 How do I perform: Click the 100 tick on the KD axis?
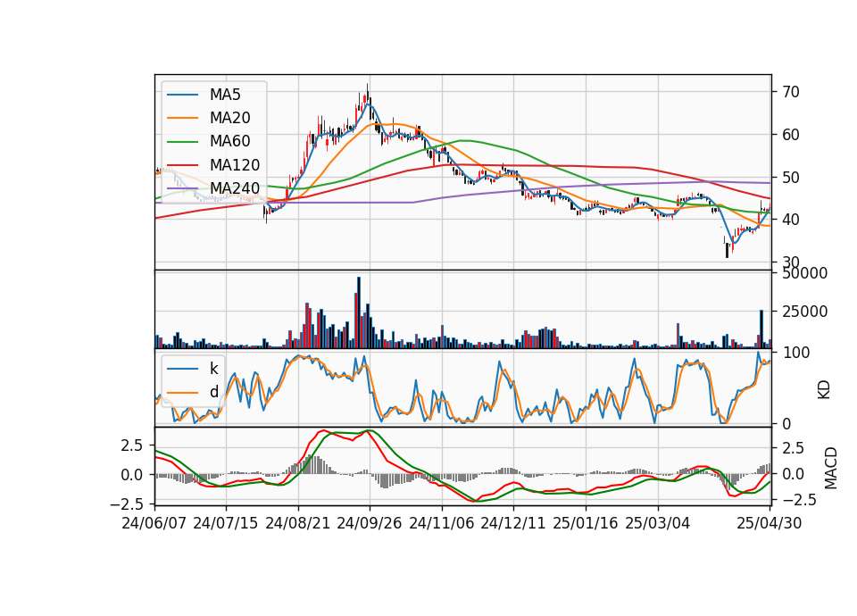click(795, 353)
